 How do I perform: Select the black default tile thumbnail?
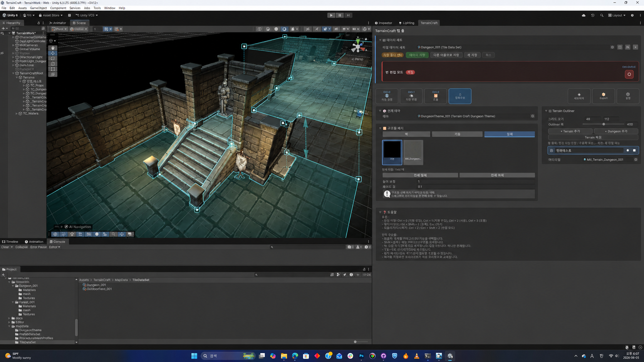point(392,152)
